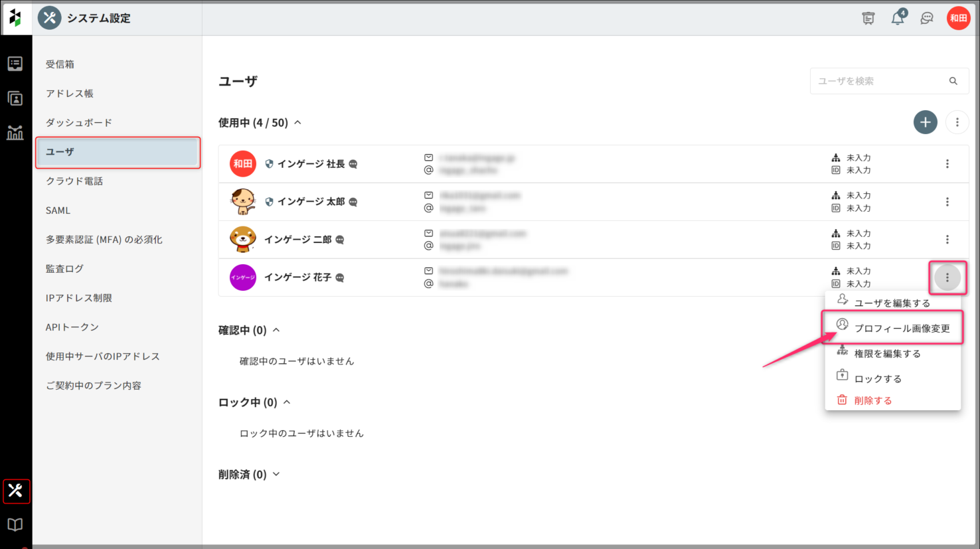Go to 監査ログ in sidebar
980x549 pixels.
64,269
